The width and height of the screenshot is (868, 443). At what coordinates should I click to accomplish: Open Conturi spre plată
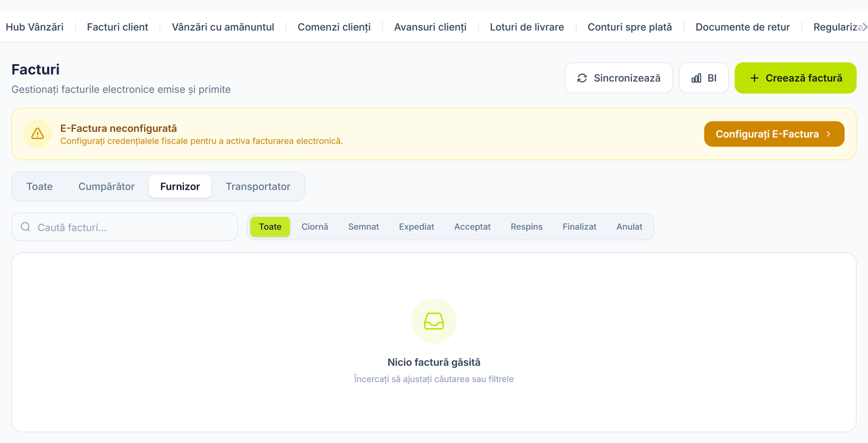630,27
